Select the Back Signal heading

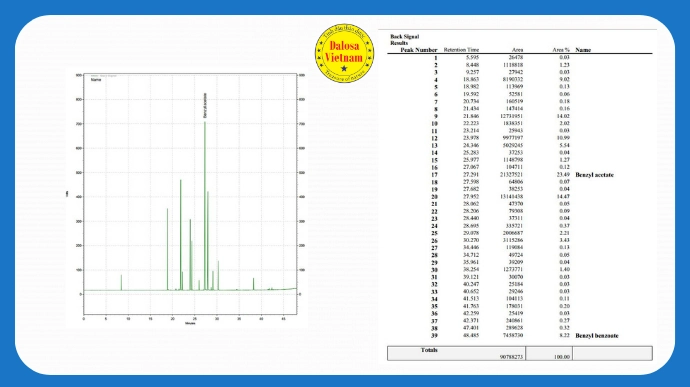[x=404, y=37]
